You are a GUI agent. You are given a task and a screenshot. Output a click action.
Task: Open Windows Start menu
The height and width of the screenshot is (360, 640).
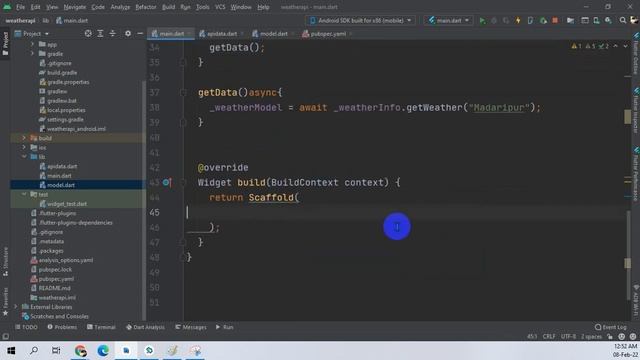click(11, 351)
